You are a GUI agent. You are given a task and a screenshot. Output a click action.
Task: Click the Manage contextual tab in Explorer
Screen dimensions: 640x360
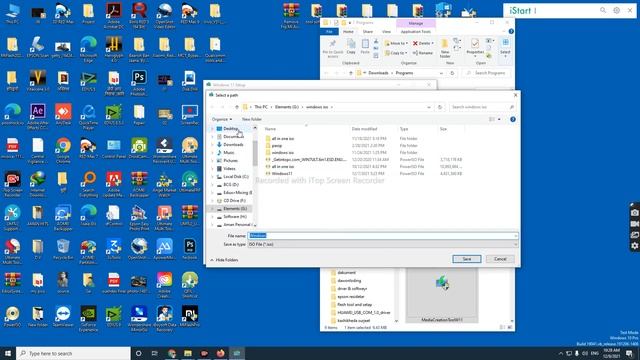(416, 23)
